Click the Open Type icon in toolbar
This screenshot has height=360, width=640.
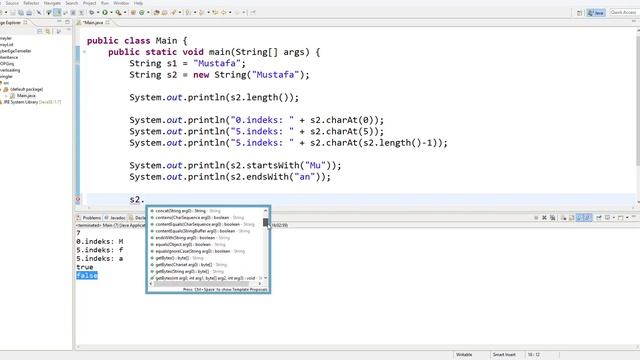tap(156, 13)
